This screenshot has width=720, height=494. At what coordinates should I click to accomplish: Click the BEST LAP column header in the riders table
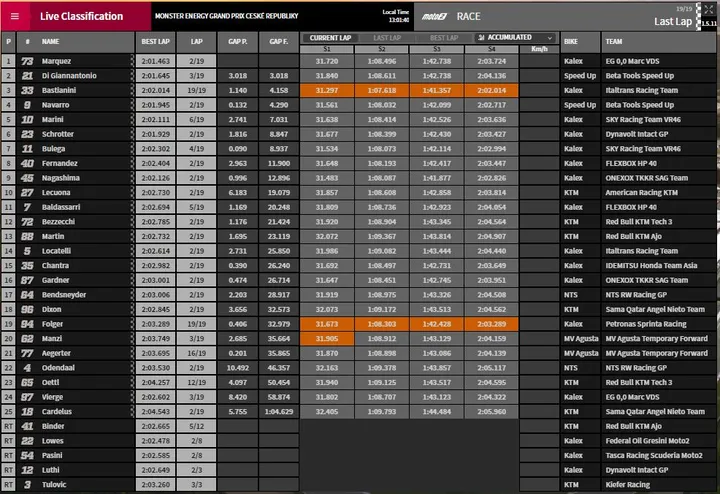pos(155,41)
